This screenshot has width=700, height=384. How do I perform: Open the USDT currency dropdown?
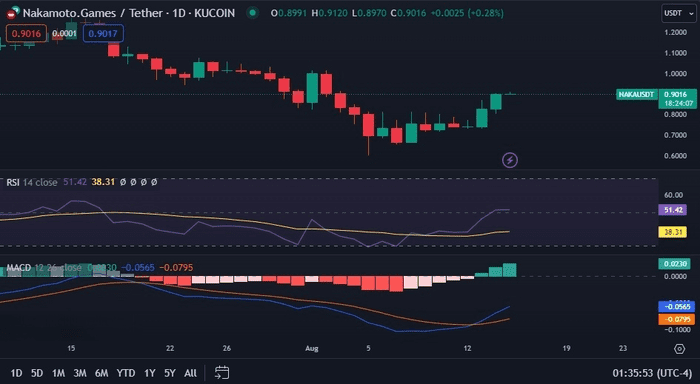click(x=679, y=13)
